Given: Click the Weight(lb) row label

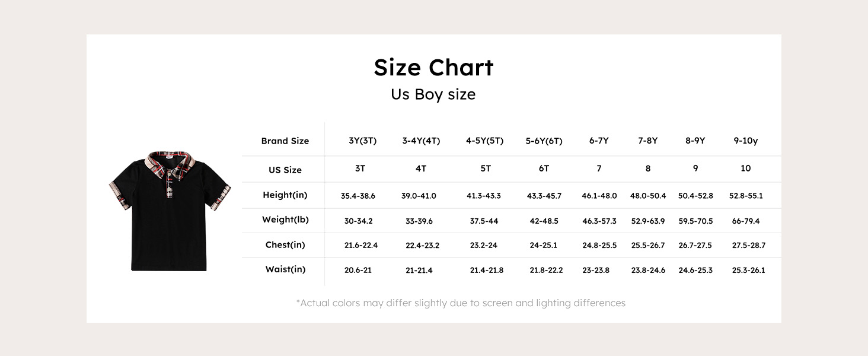Looking at the screenshot, I should (x=285, y=220).
